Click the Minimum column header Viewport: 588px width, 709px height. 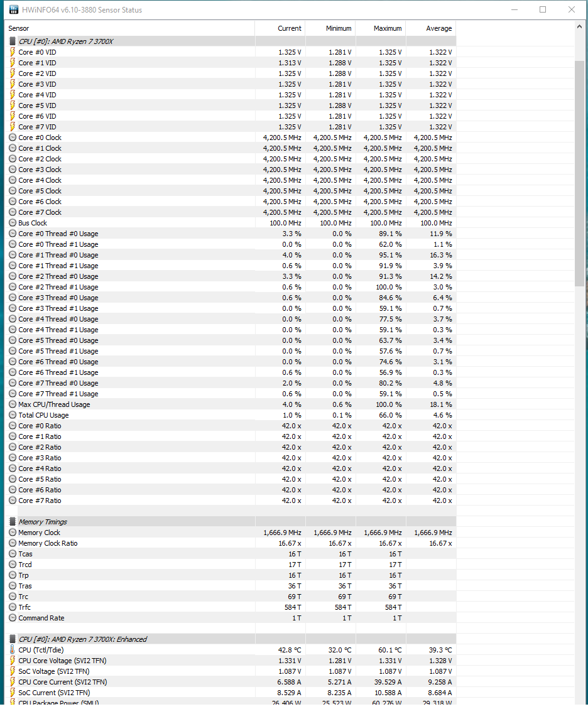[330, 28]
